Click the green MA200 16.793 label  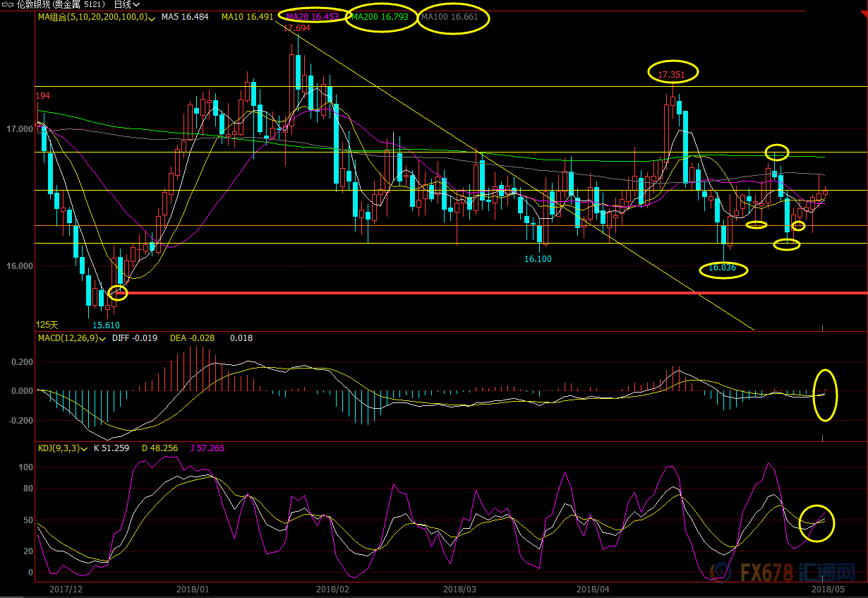click(x=380, y=16)
